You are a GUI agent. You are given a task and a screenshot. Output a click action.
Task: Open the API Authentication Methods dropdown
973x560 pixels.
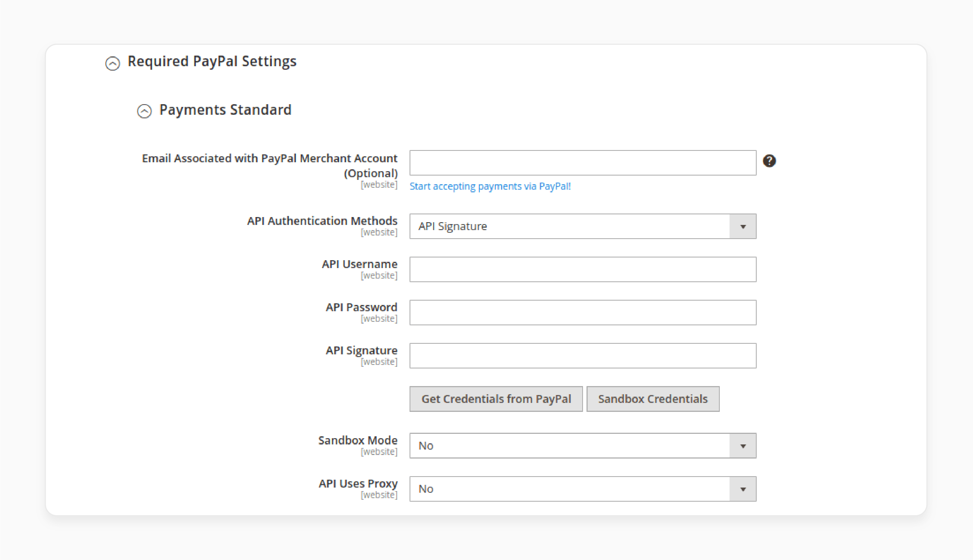582,226
